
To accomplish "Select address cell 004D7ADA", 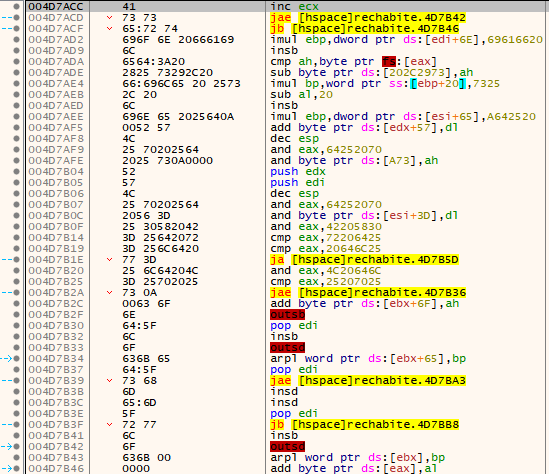I will [56, 62].
